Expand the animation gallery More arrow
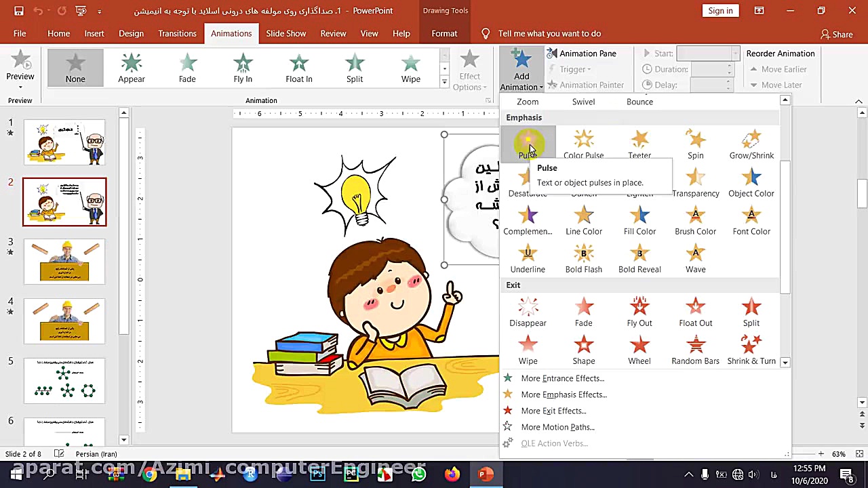Screen dimensions: 868x488 click(x=444, y=83)
